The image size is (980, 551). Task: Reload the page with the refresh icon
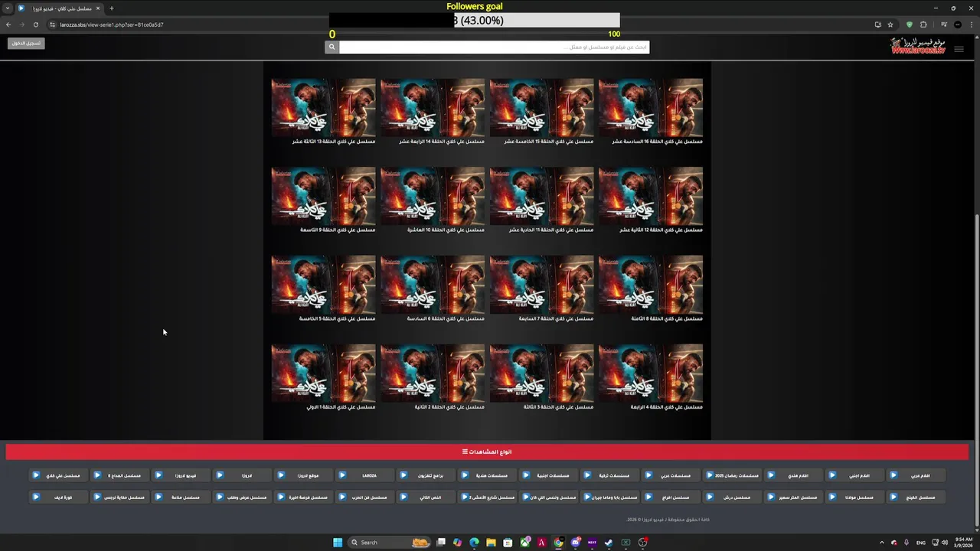pyautogui.click(x=35, y=24)
